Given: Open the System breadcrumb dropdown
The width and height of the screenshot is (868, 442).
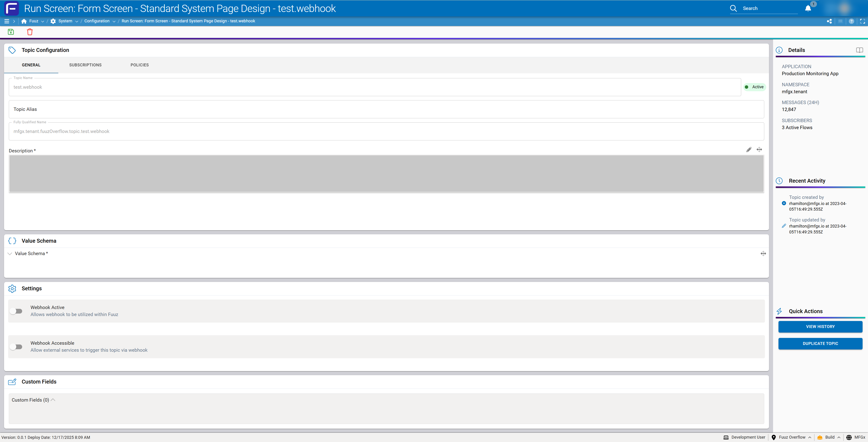Looking at the screenshot, I should tap(77, 21).
